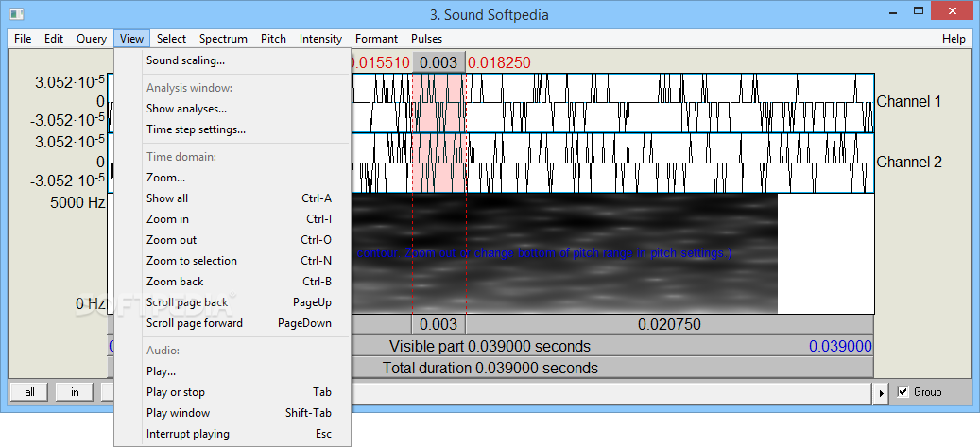Select the Zoom... menu entry
The width and height of the screenshot is (980, 447).
[x=232, y=178]
